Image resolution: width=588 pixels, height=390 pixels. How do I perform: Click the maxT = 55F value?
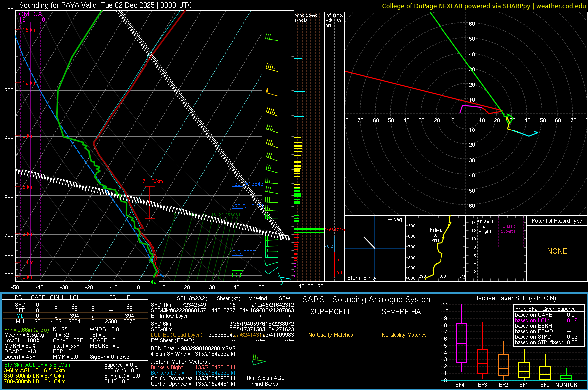[66, 346]
